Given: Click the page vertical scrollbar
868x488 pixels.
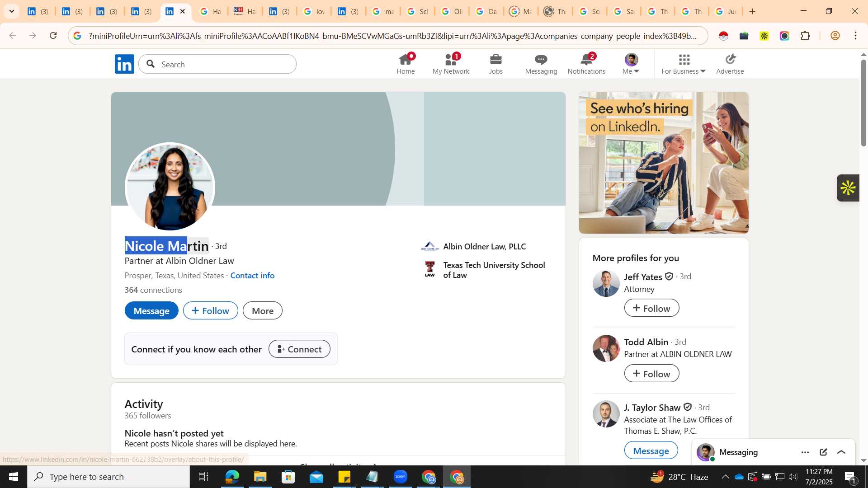Looking at the screenshot, I should (863, 103).
